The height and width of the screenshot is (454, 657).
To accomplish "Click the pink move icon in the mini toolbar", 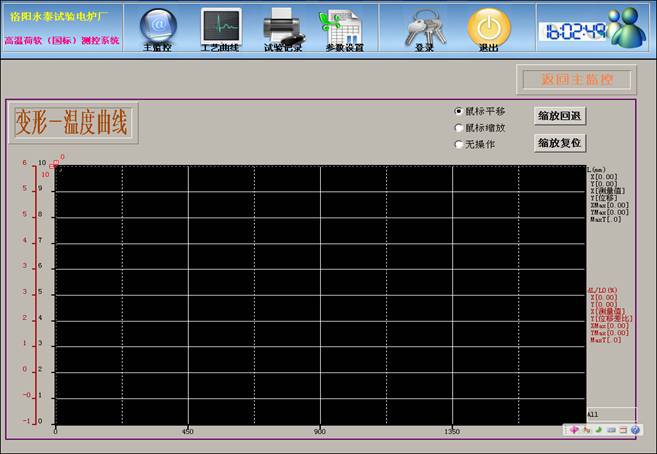I will tap(574, 430).
